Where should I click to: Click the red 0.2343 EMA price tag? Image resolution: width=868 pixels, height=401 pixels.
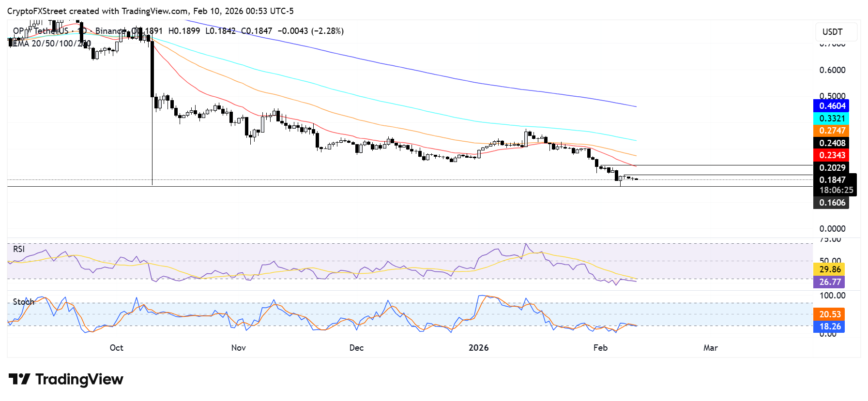(x=831, y=155)
